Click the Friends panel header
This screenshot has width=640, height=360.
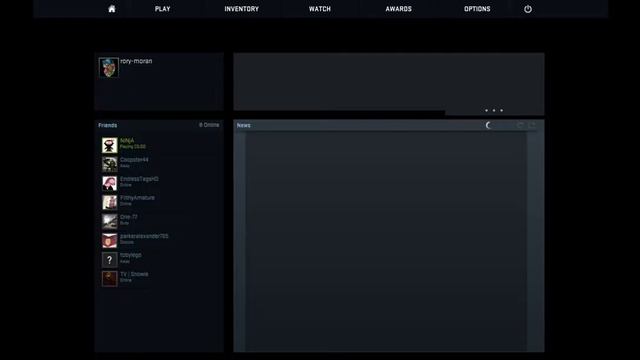click(107, 125)
